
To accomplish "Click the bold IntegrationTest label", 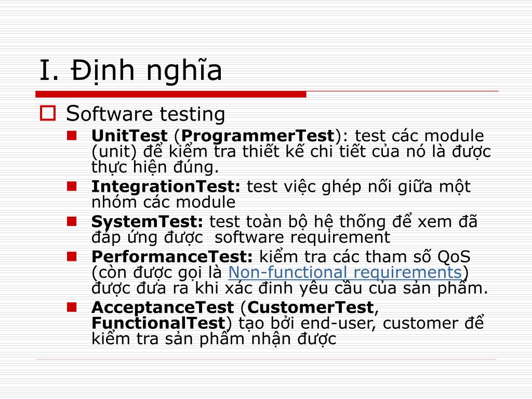I will coord(166,187).
